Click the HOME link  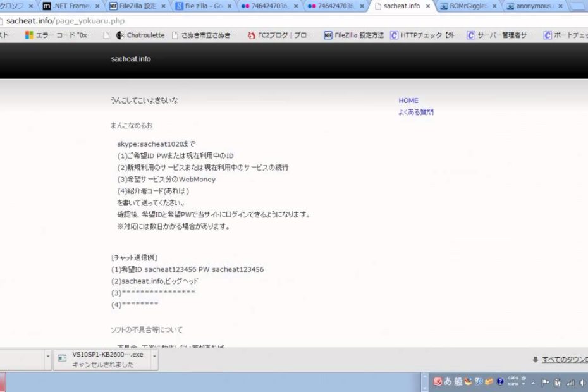[x=408, y=101]
